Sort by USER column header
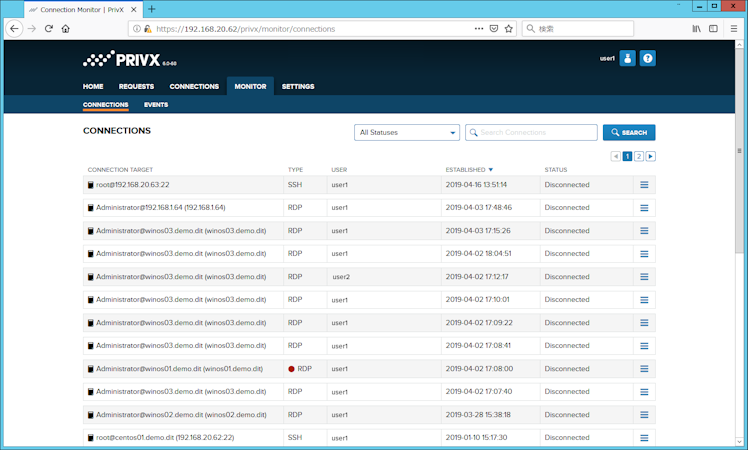The width and height of the screenshot is (748, 450). pos(339,170)
